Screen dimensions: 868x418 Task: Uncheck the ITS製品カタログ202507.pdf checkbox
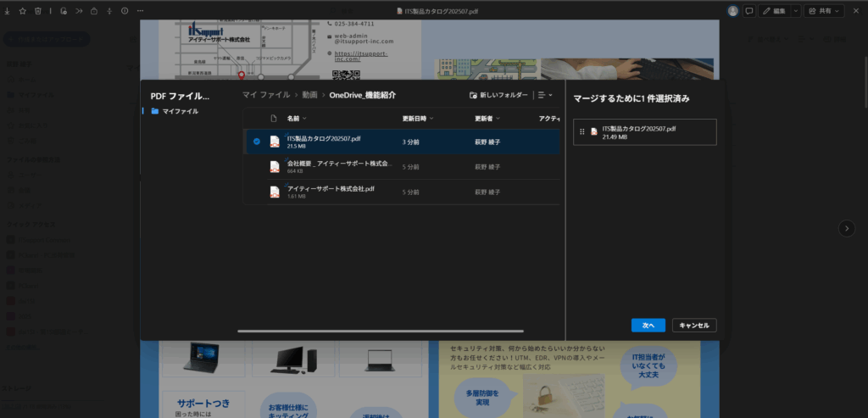[x=257, y=141]
